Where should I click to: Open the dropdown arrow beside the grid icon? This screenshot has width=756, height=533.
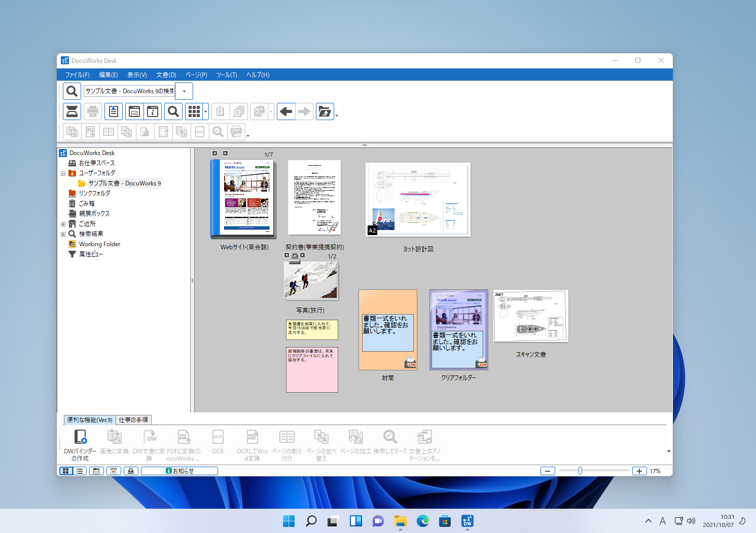(x=205, y=111)
